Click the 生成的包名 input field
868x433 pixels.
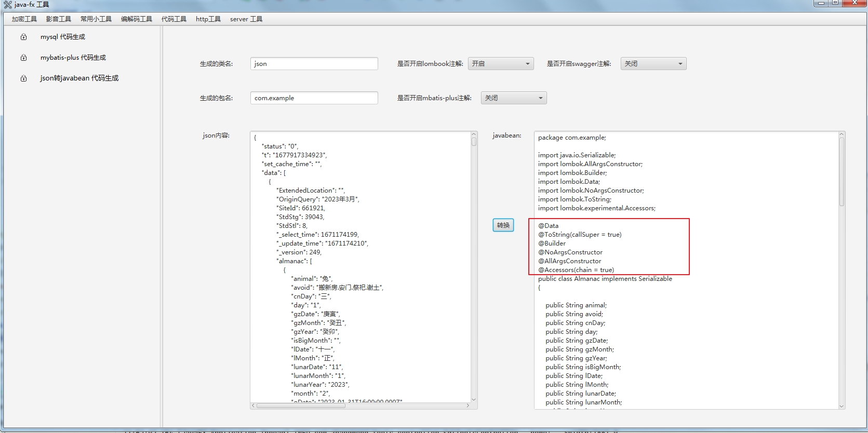click(314, 98)
